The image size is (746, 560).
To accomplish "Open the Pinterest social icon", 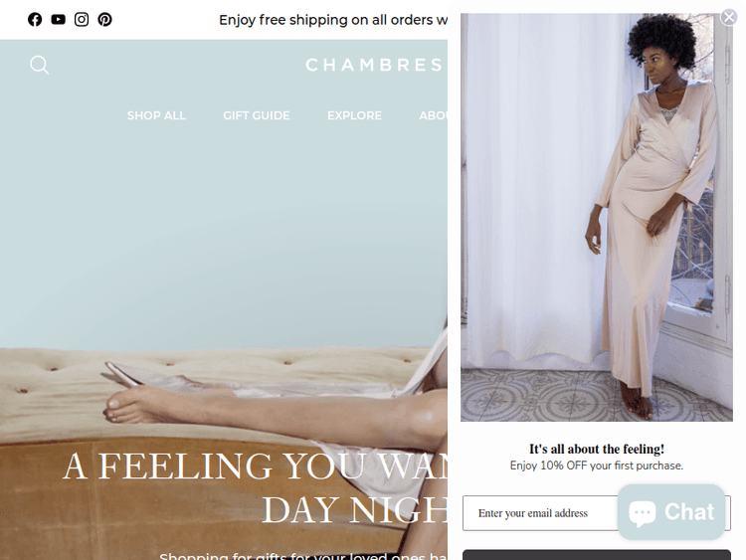I will [104, 20].
